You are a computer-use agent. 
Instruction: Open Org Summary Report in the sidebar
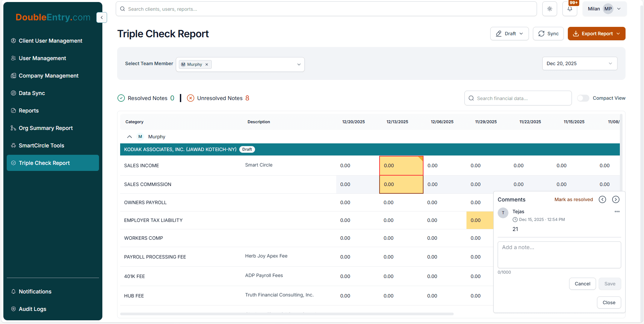(46, 128)
